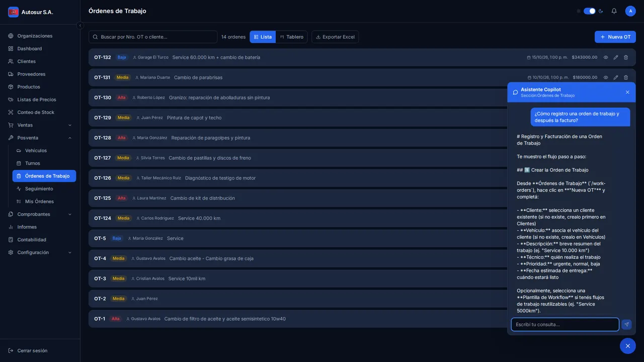Click the Autosur S.A. logo

point(14,12)
